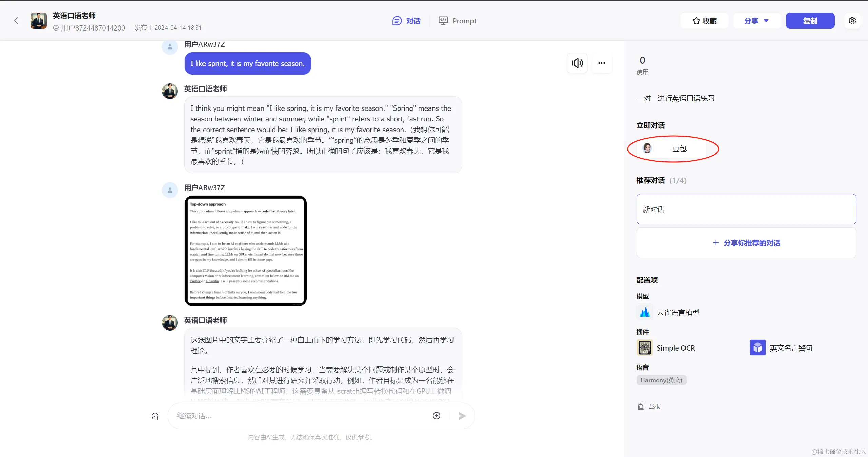868x457 pixels.
Task: Open the settings gear icon
Action: [852, 21]
